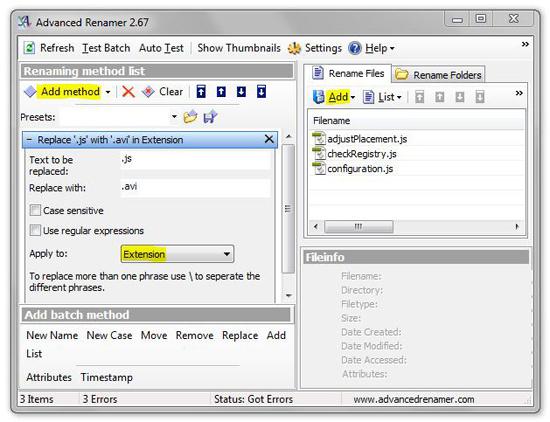This screenshot has width=550, height=422.
Task: Click Auto Test in the toolbar
Action: pyautogui.click(x=161, y=48)
